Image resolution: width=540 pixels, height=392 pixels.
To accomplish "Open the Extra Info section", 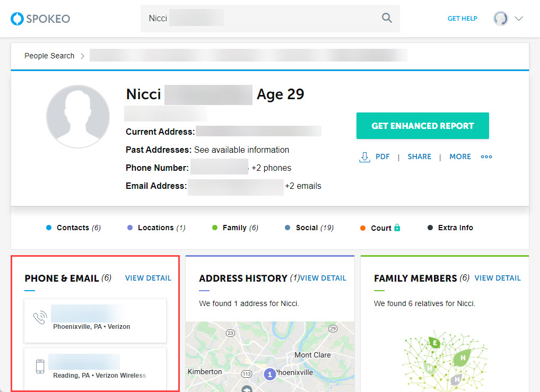I will [x=450, y=228].
